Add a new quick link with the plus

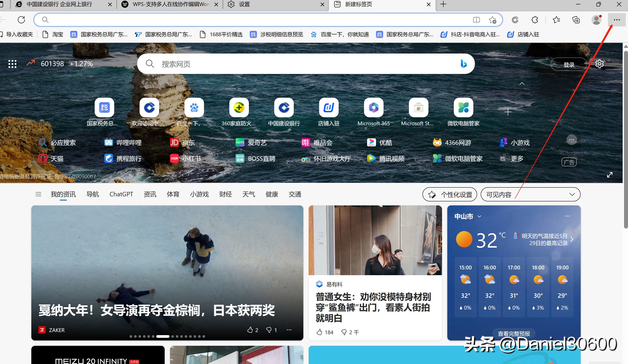pyautogui.click(x=508, y=112)
